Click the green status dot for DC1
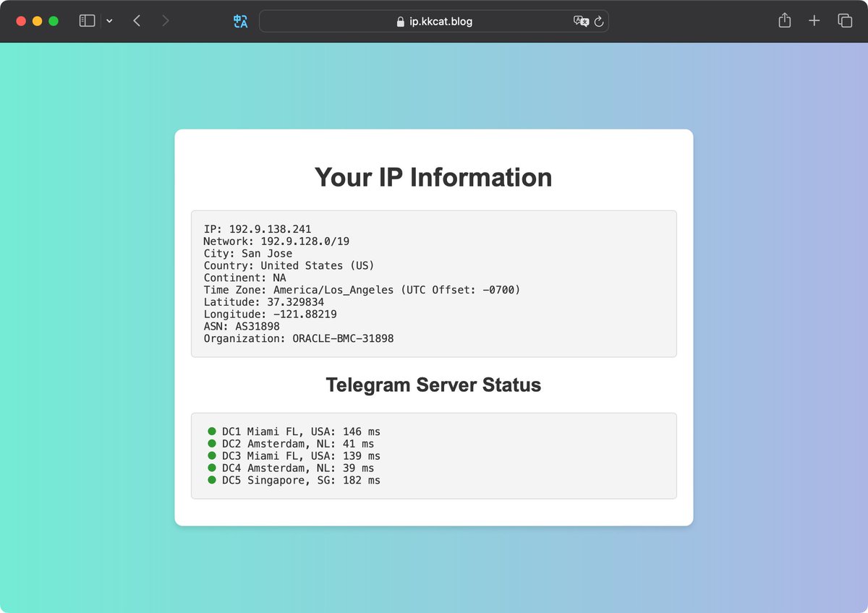868x613 pixels. pyautogui.click(x=212, y=432)
